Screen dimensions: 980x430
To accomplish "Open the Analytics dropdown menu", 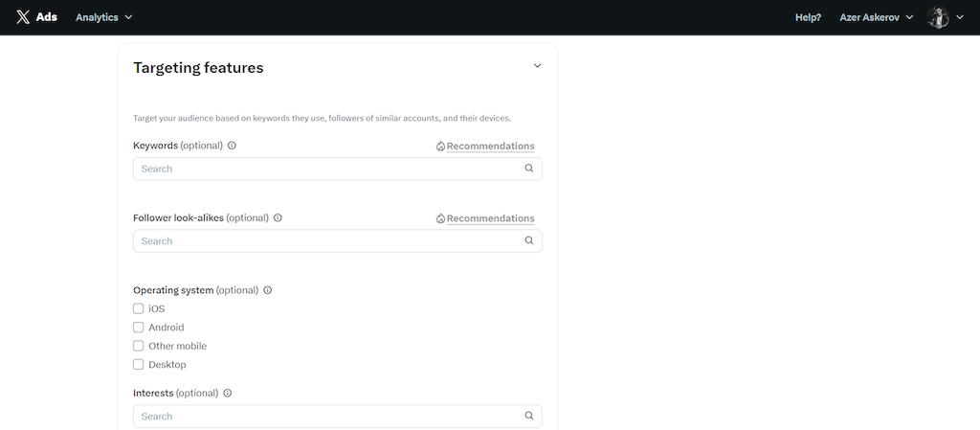I will [103, 17].
